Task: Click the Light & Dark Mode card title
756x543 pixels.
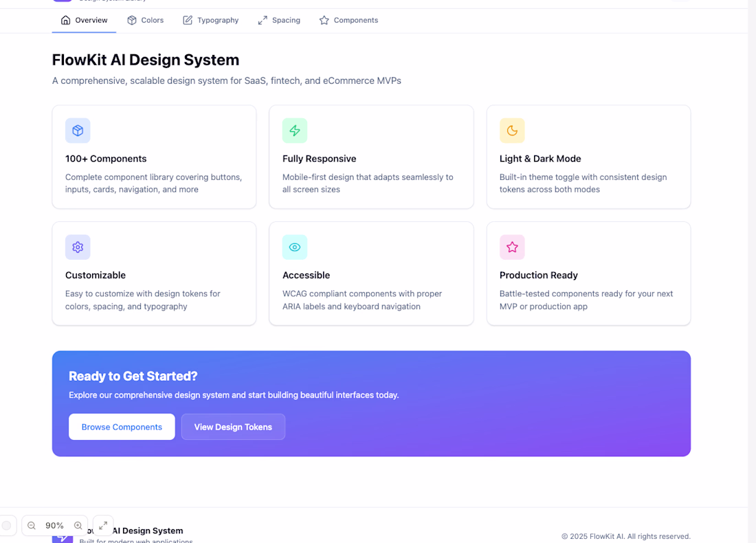Action: pyautogui.click(x=540, y=159)
